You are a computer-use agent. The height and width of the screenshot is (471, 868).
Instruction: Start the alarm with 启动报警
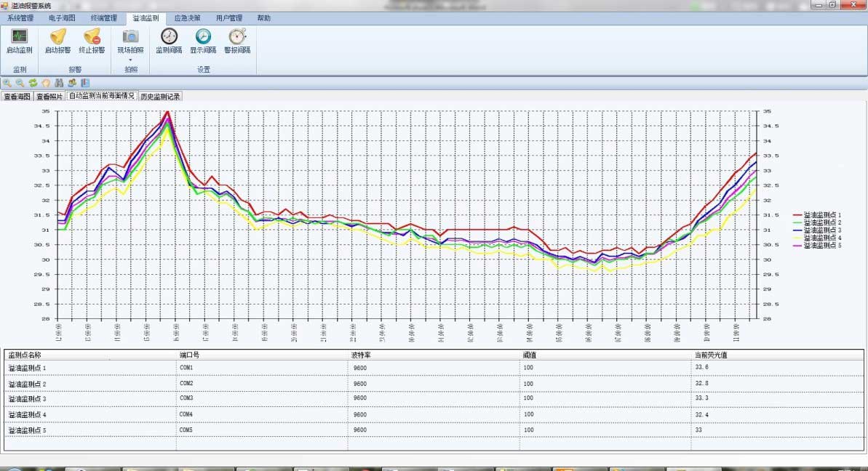tap(57, 36)
